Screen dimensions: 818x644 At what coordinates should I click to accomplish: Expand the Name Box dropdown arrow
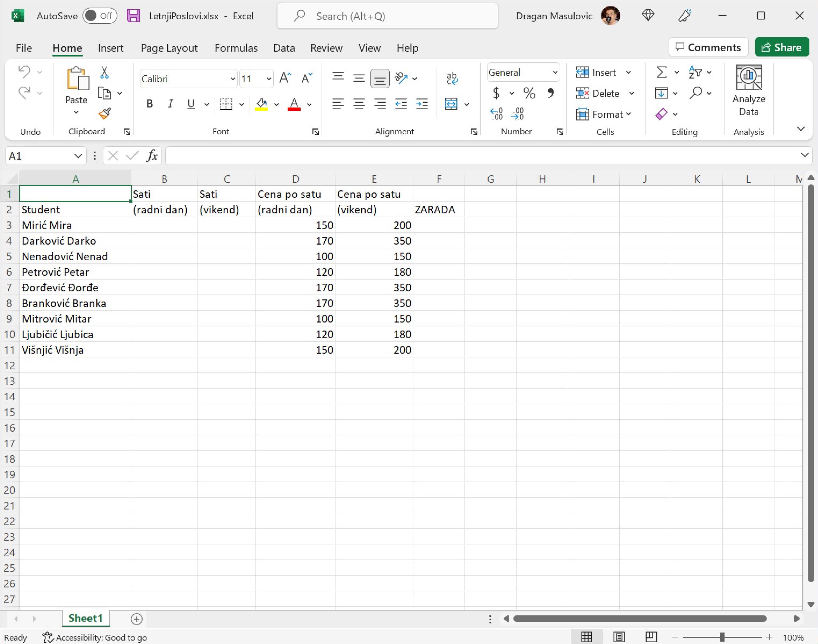(x=78, y=156)
